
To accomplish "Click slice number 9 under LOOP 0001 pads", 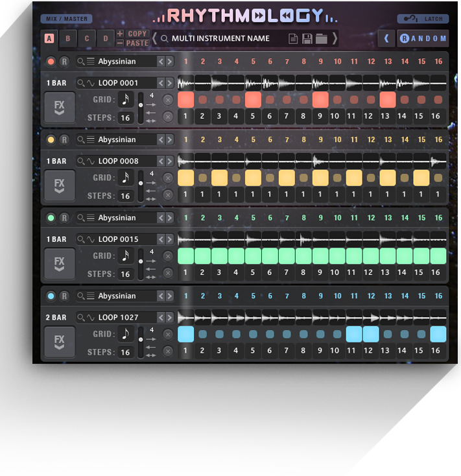I will pos(320,116).
